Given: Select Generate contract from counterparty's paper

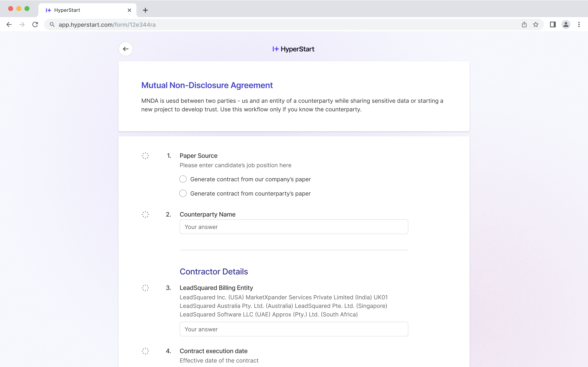Looking at the screenshot, I should click(183, 193).
